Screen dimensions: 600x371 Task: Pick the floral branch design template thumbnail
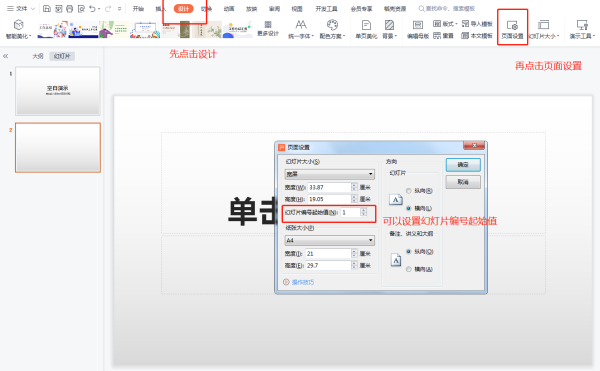coord(207,29)
